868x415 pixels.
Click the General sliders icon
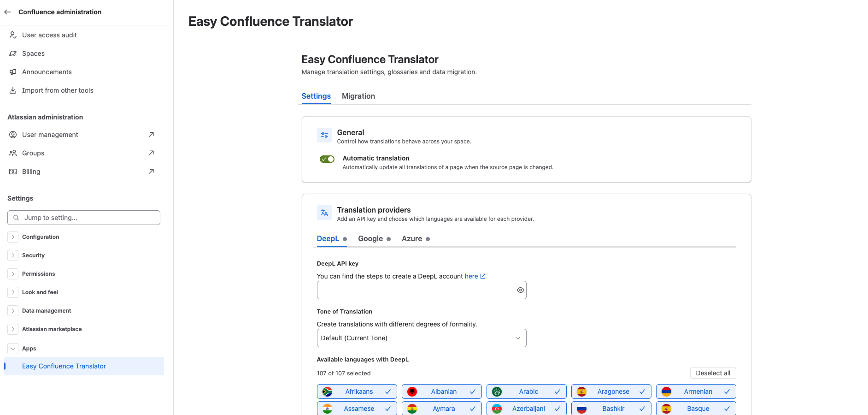tap(324, 135)
